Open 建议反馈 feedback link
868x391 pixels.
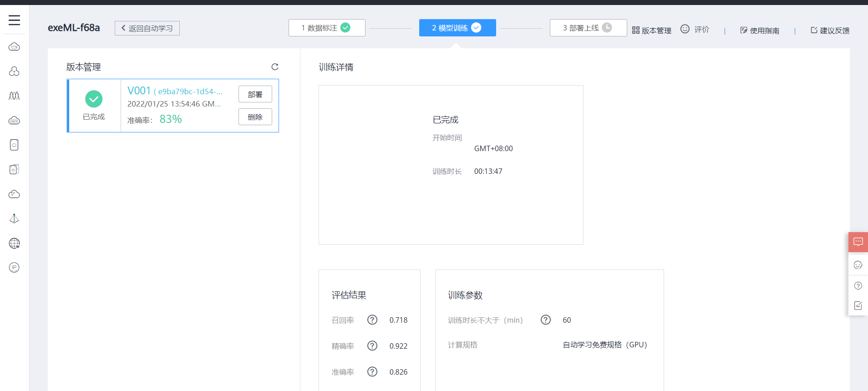tap(830, 30)
